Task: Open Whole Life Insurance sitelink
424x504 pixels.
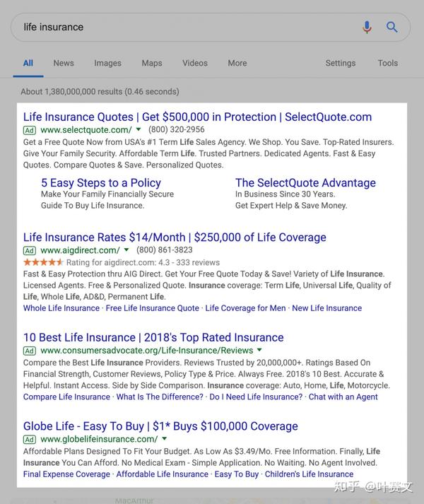Action: tap(61, 308)
